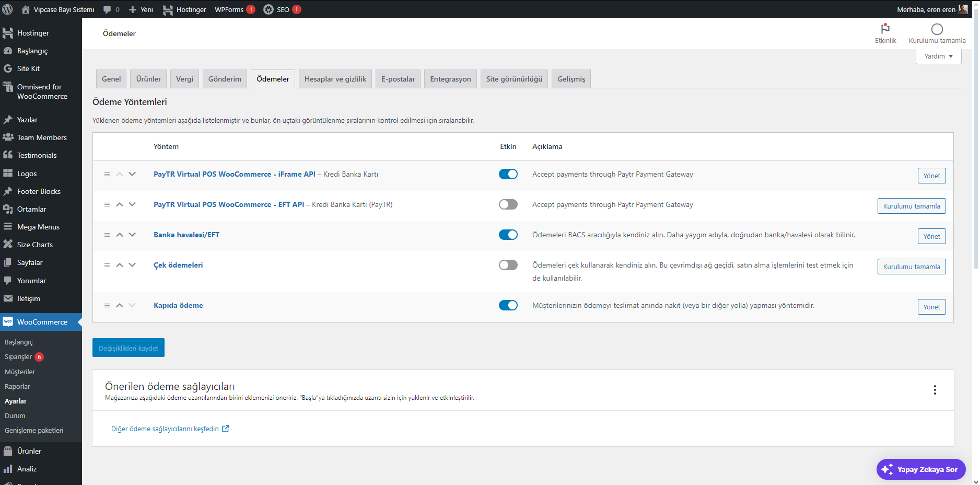980x485 pixels.
Task: Open the Sayfalar pages icon
Action: pos(8,262)
